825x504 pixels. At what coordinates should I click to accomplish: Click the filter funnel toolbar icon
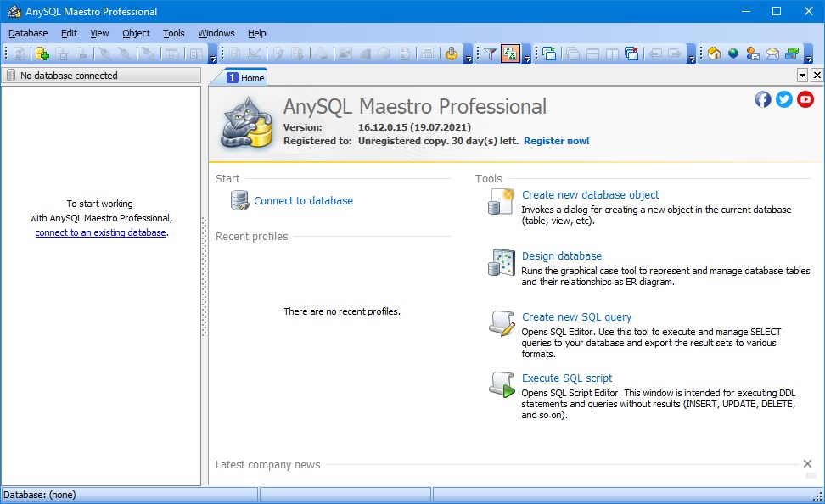[x=490, y=54]
